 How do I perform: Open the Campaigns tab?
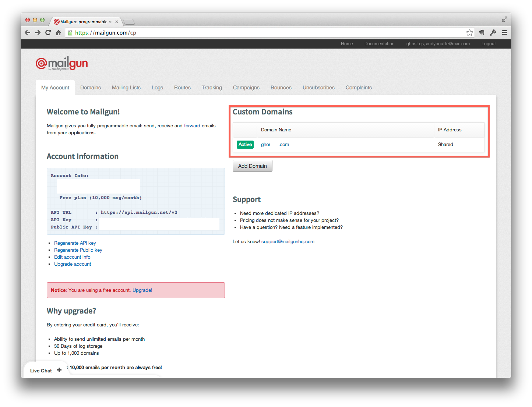tap(246, 88)
